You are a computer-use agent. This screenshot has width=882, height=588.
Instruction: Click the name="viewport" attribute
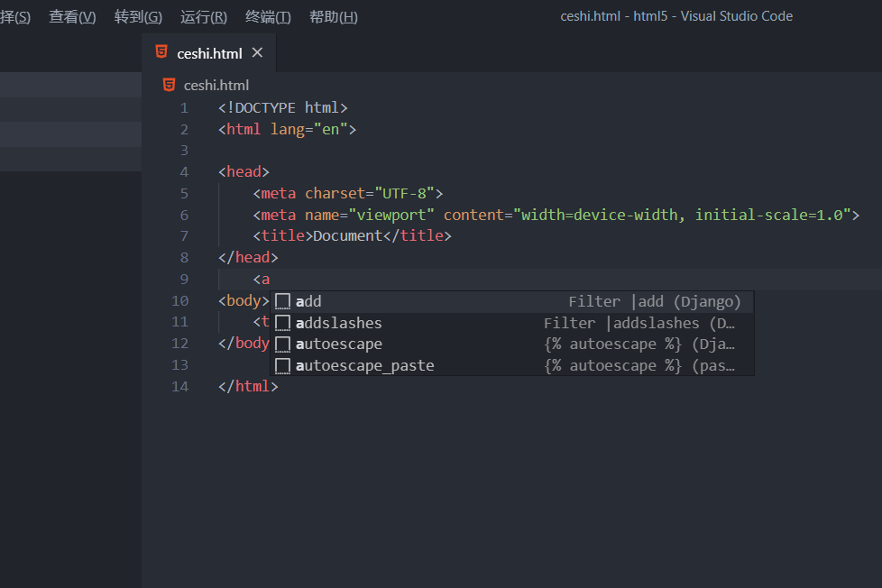pyautogui.click(x=370, y=215)
